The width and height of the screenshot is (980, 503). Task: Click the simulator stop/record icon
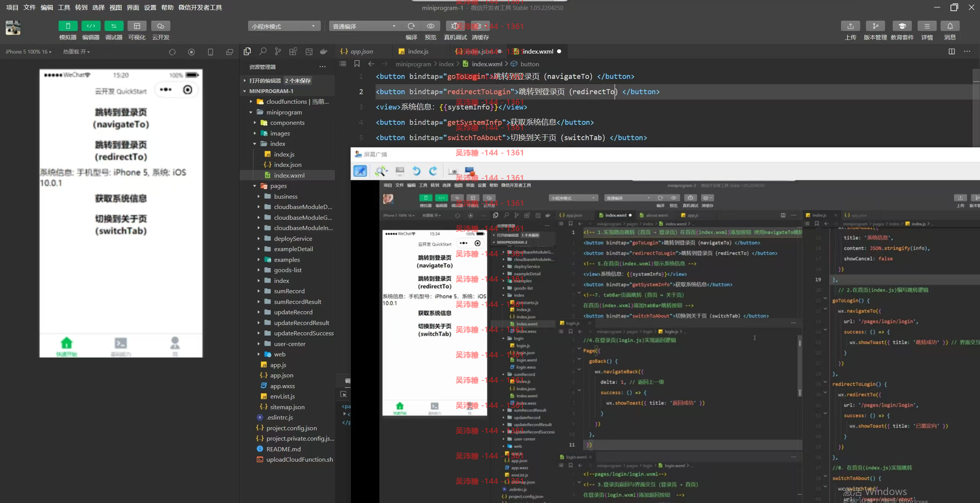pyautogui.click(x=191, y=52)
